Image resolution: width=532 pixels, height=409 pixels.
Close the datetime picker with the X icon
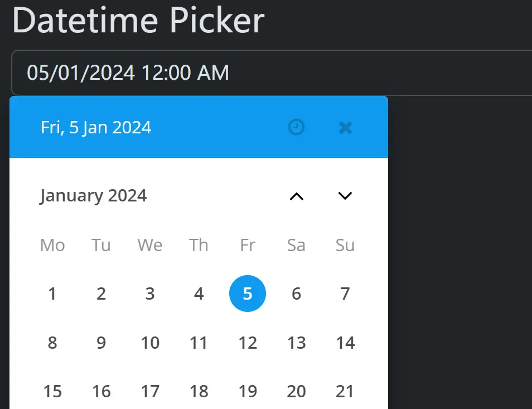pyautogui.click(x=345, y=128)
